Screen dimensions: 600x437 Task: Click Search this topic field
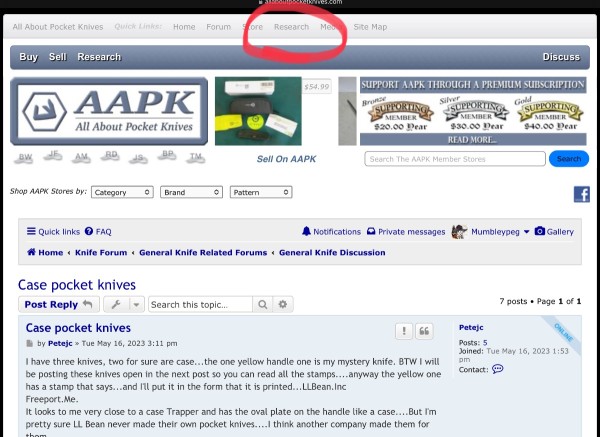(x=201, y=304)
